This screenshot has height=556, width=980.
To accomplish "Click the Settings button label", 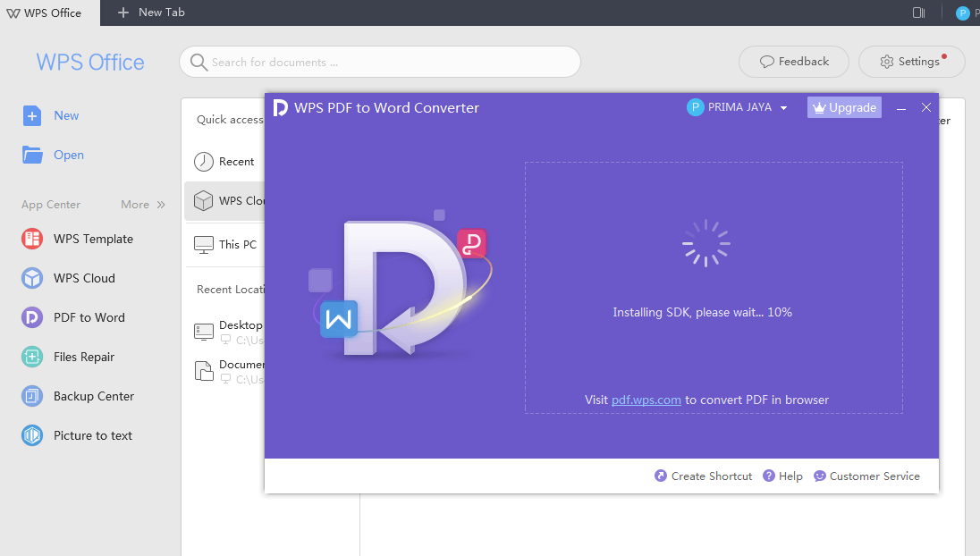I will (x=919, y=62).
